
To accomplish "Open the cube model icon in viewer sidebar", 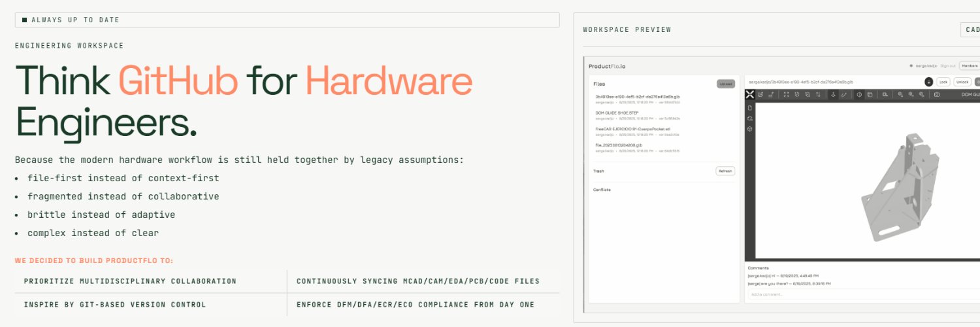I will [x=750, y=129].
